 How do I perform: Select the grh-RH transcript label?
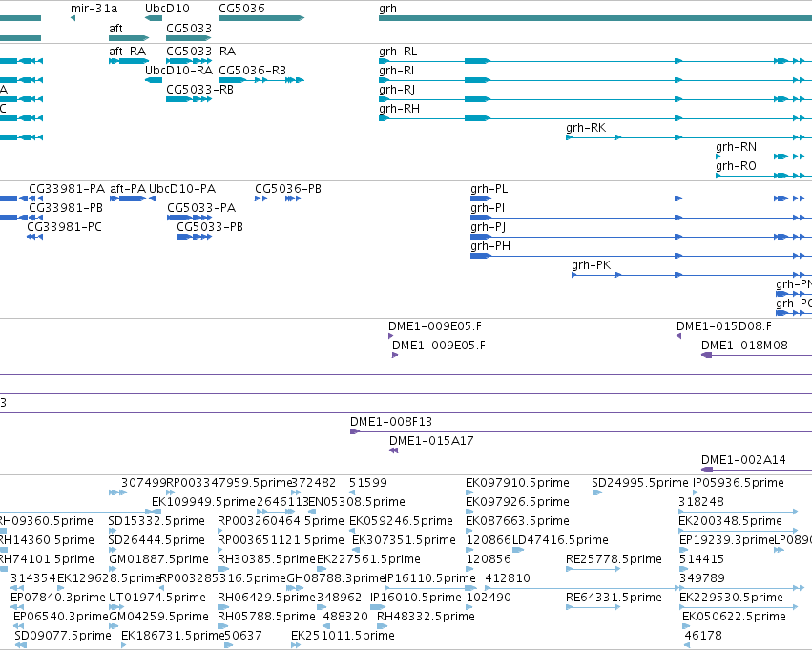(399, 109)
